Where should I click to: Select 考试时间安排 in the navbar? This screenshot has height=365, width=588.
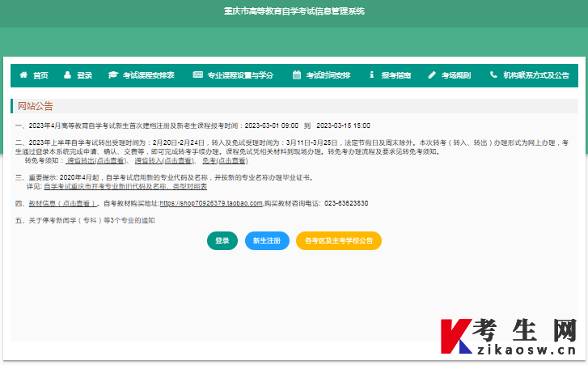click(328, 75)
